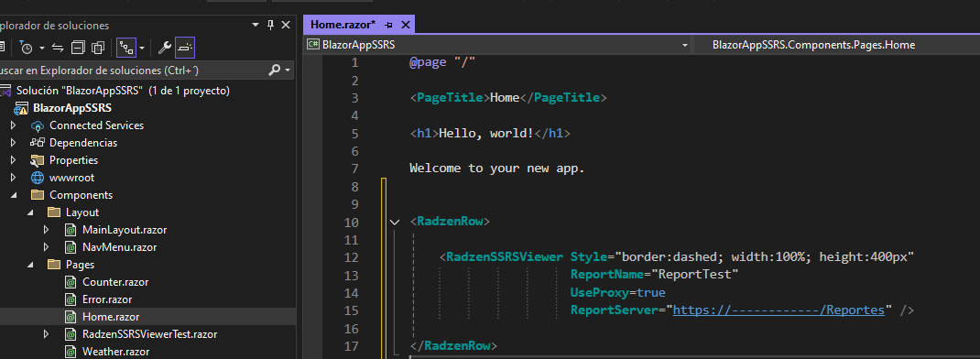Click "Welcome to your new app." text
980x359 pixels.
point(497,169)
